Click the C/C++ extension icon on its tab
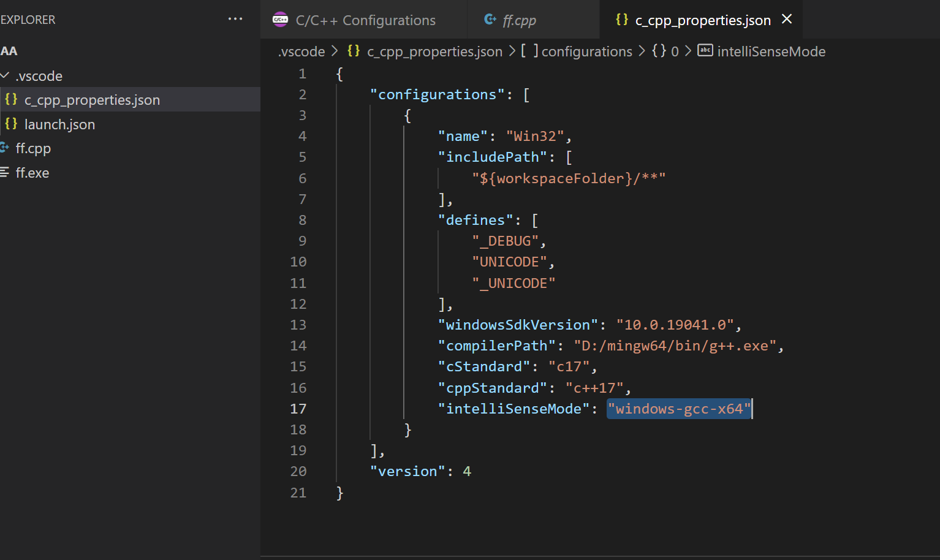940x560 pixels. pyautogui.click(x=280, y=19)
